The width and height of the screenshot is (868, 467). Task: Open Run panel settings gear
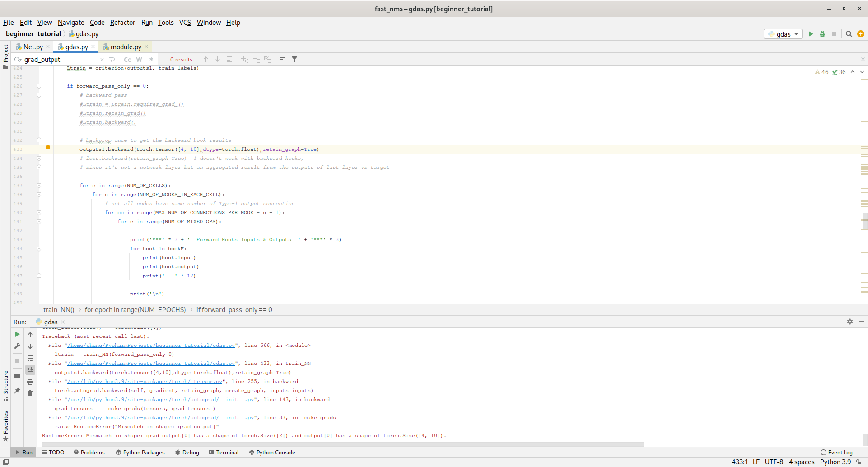(x=850, y=322)
